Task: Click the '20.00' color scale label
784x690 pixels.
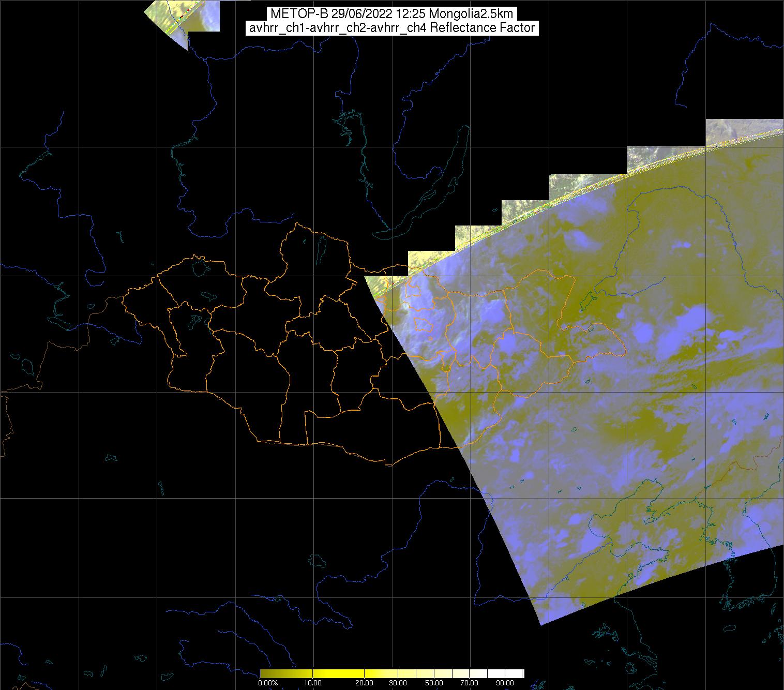Action: pos(365,684)
